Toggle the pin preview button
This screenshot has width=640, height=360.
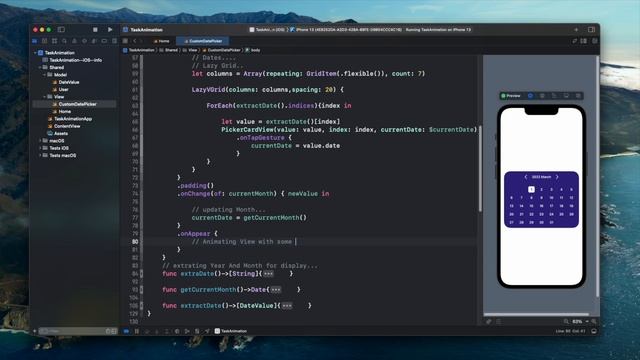point(489,322)
